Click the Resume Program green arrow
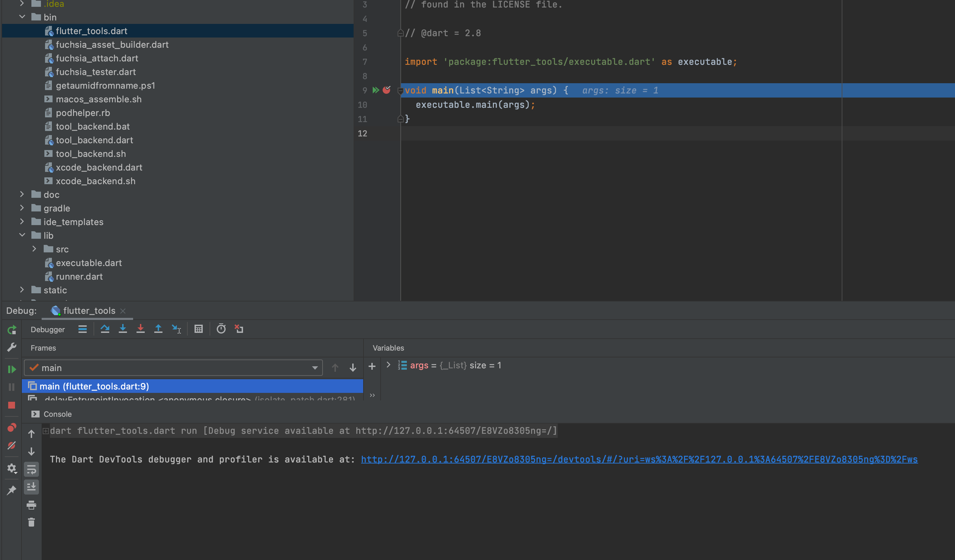Screen dimensions: 955x560 [12, 369]
